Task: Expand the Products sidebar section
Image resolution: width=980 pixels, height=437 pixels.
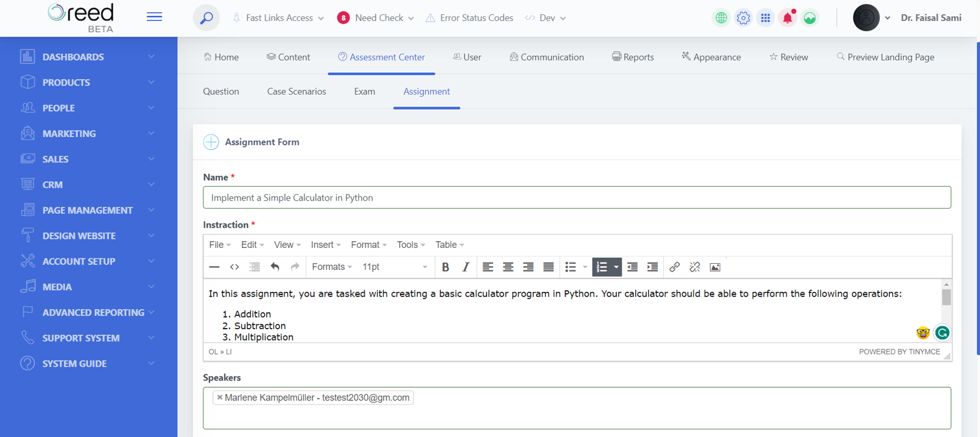Action: point(89,82)
